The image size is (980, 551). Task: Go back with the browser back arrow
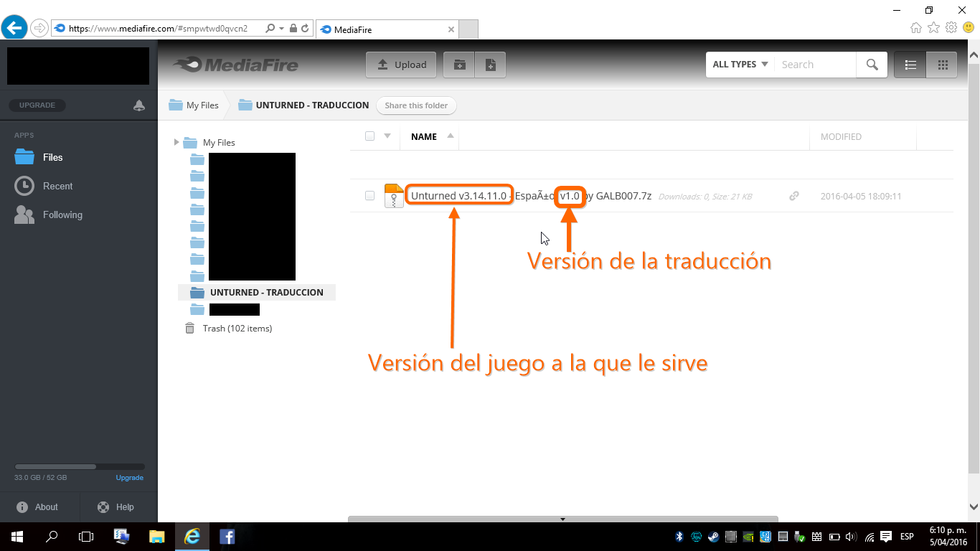tap(14, 28)
